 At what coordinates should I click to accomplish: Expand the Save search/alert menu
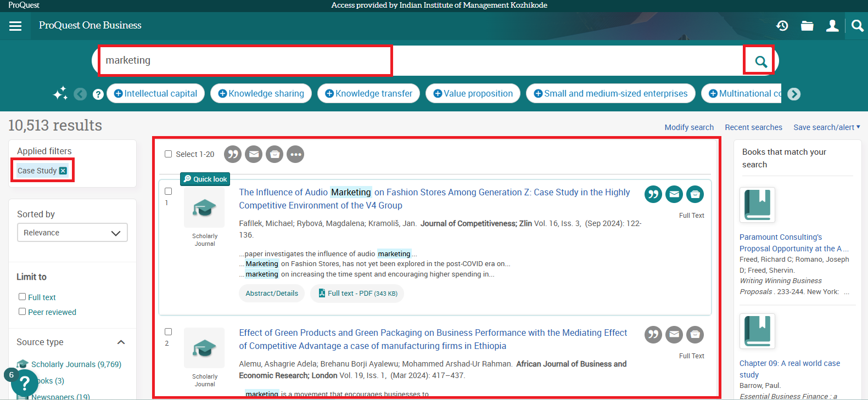826,127
